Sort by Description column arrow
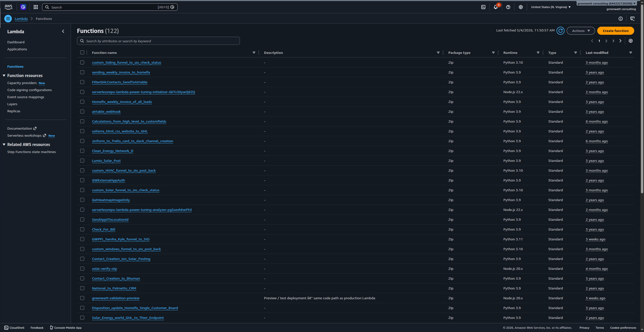This screenshot has height=332, width=644. click(438, 53)
